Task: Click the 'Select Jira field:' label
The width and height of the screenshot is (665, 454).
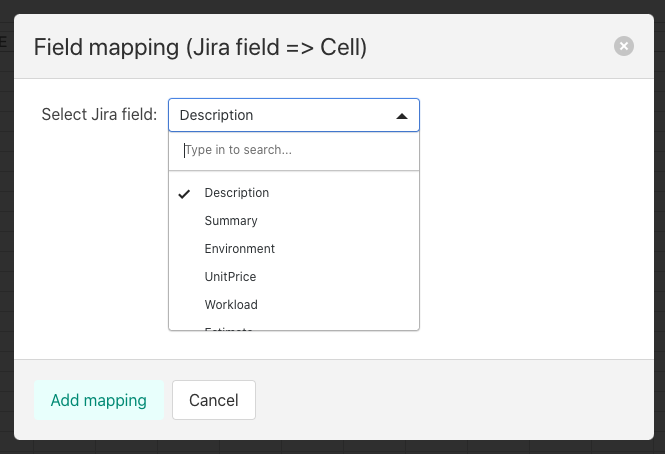Action: point(99,115)
